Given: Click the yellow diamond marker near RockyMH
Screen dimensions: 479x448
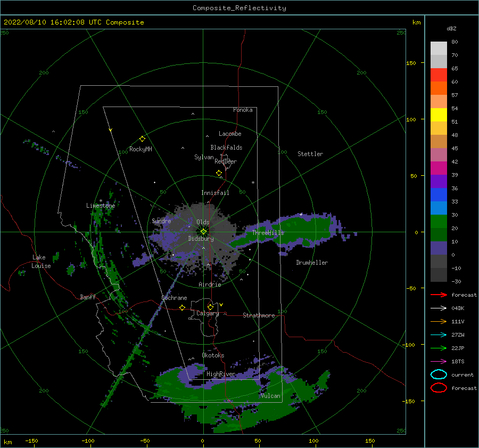Looking at the screenshot, I should point(142,139).
